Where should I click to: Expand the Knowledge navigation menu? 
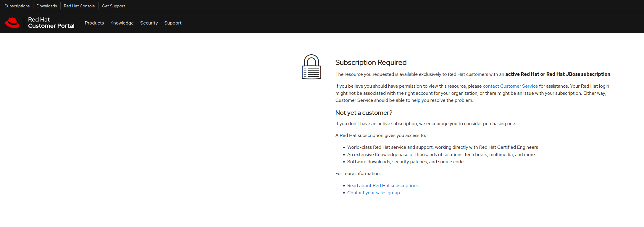(122, 23)
